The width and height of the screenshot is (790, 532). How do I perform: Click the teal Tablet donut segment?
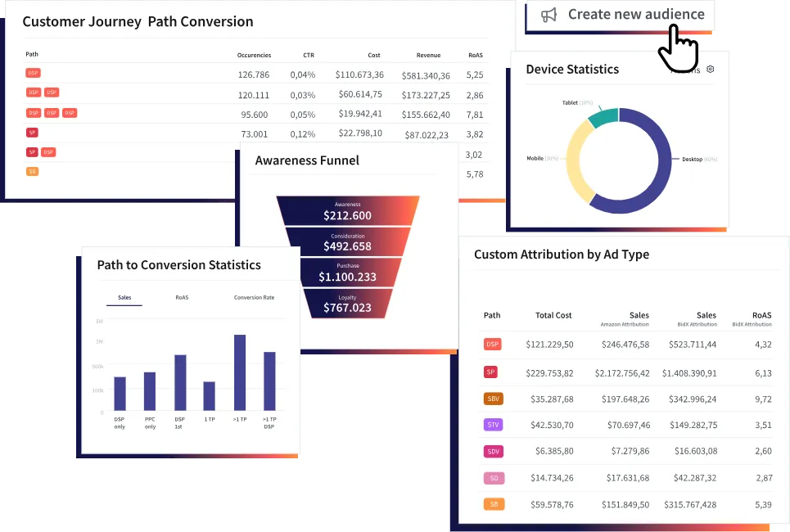click(x=604, y=118)
